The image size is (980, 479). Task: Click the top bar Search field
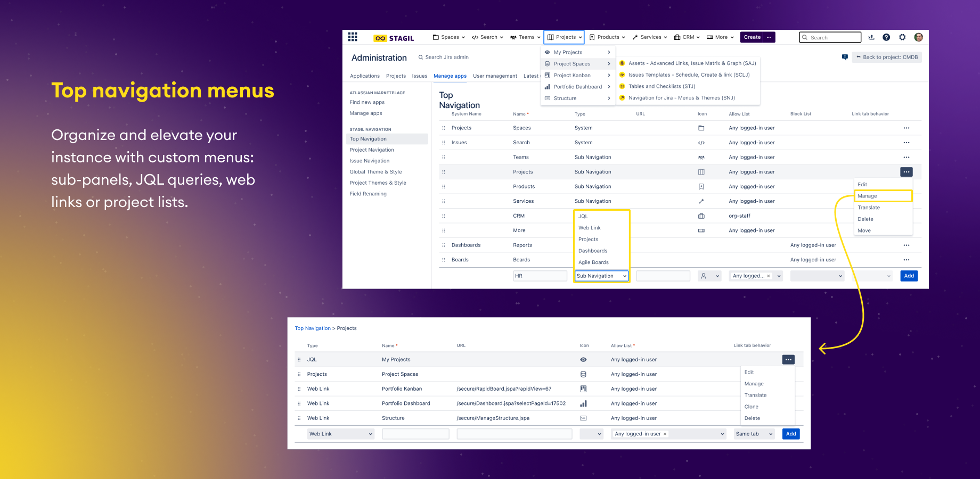tap(830, 37)
